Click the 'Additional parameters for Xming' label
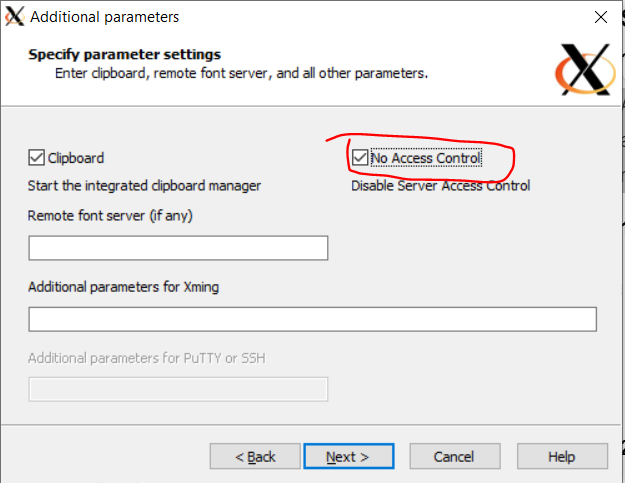625x483 pixels. point(123,287)
